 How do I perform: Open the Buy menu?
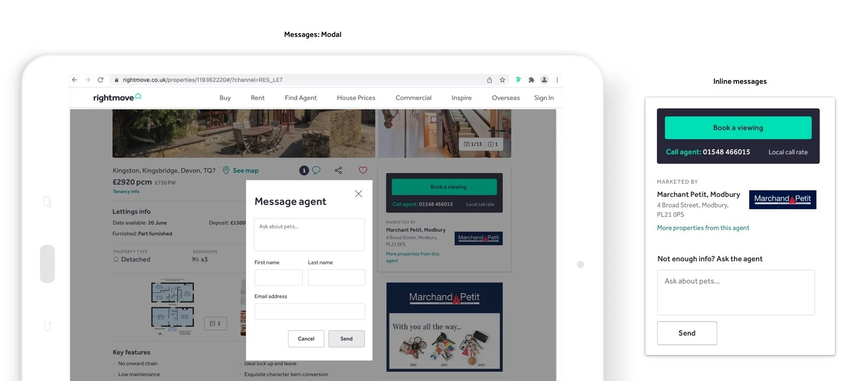[225, 98]
